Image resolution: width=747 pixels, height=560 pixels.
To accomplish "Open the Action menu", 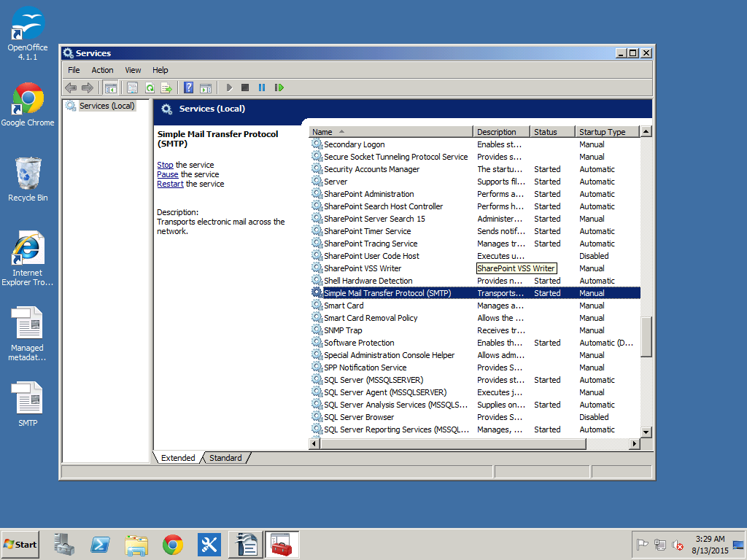I will [x=102, y=70].
